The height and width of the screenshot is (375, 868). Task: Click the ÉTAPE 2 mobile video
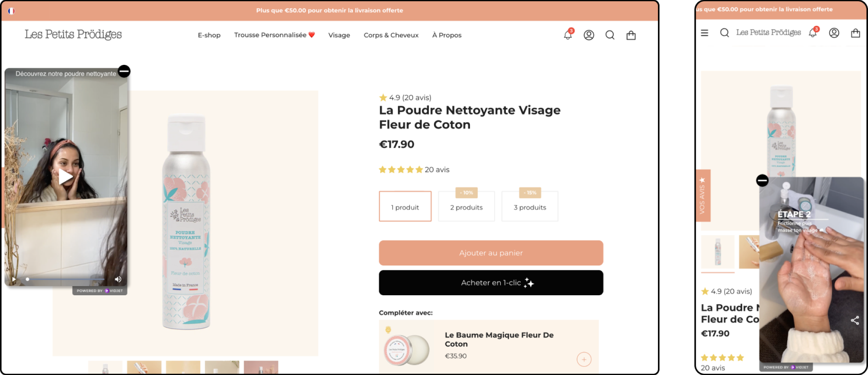point(811,270)
